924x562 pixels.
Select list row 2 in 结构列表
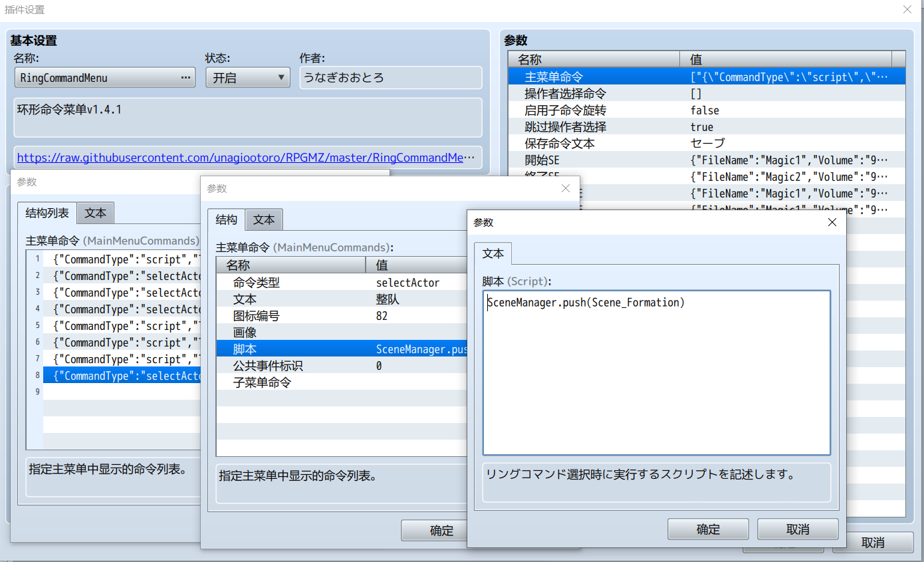pyautogui.click(x=122, y=276)
